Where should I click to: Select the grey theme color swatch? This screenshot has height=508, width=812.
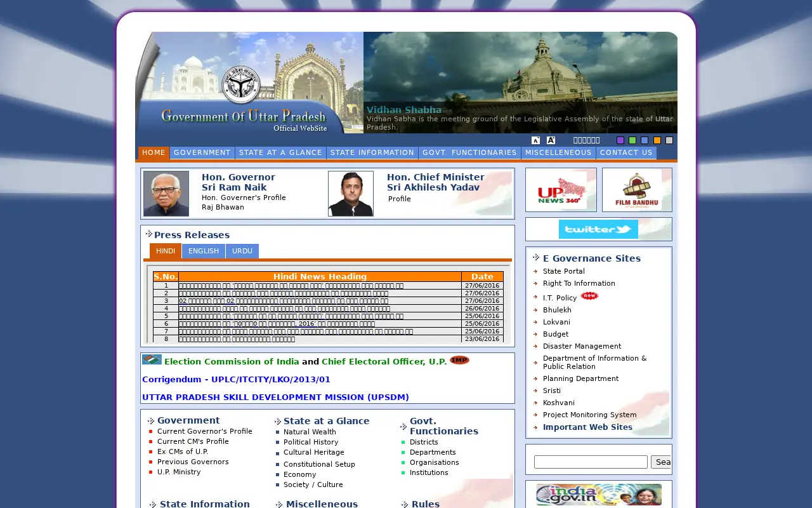point(669,140)
